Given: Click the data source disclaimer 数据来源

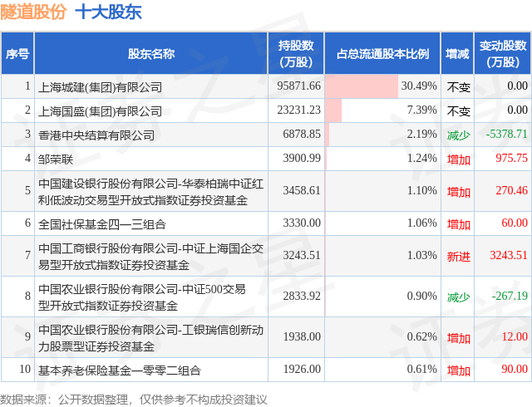Looking at the screenshot, I should tap(134, 400).
